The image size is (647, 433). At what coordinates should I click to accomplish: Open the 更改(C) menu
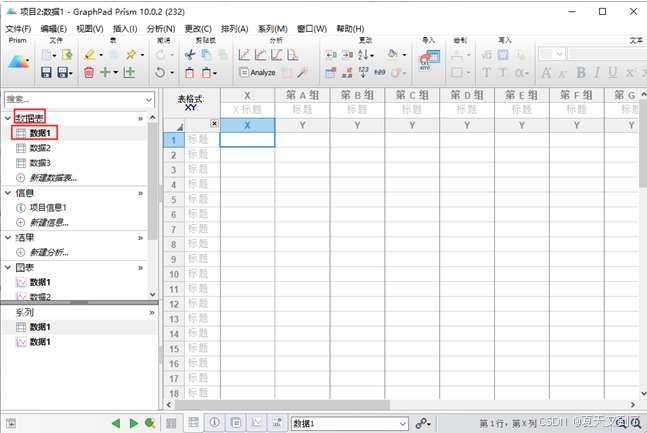coord(198,29)
